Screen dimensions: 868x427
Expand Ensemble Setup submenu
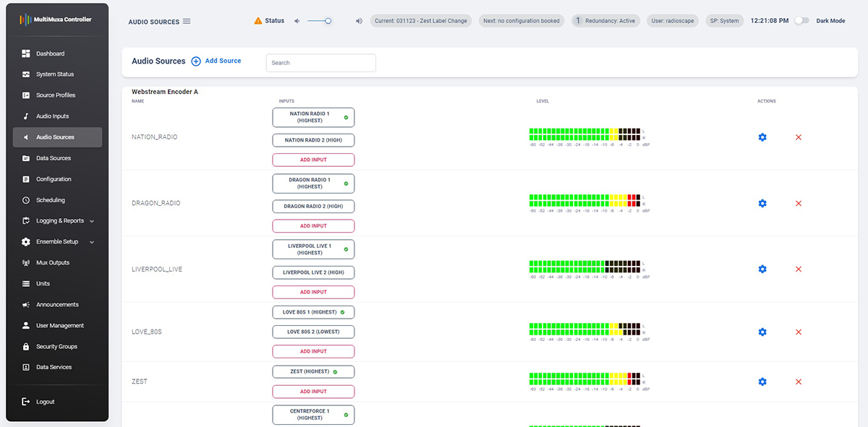92,242
